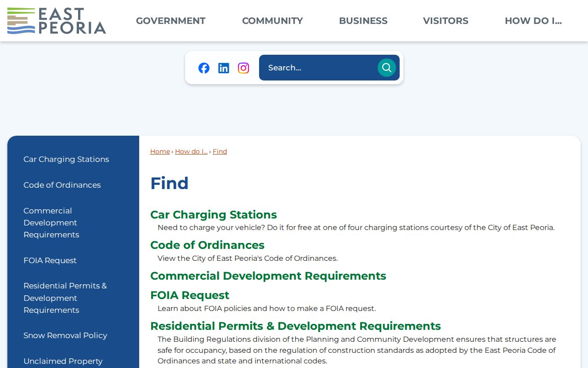588x368 pixels.
Task: Click the How do I... breadcrumb link
Action: pyautogui.click(x=191, y=151)
